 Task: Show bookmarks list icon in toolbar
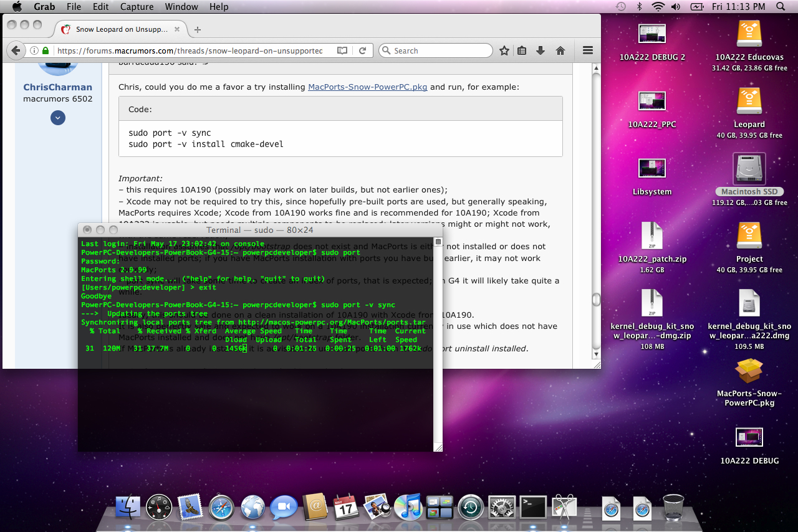(522, 50)
